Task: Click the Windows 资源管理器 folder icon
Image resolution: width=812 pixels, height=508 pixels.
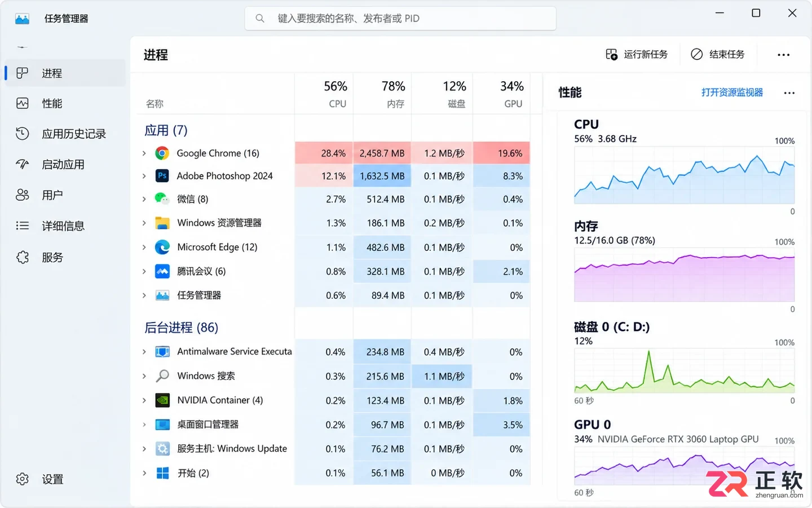Action: pos(162,223)
